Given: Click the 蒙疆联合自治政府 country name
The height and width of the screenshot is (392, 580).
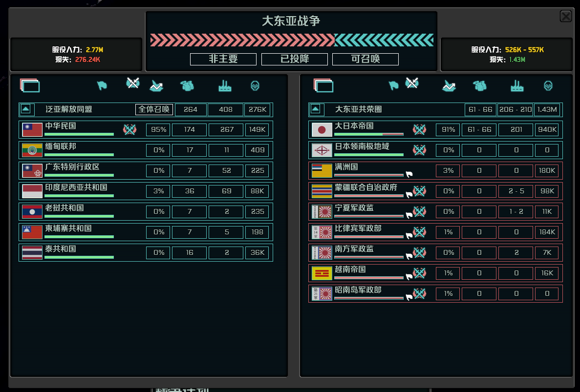Looking at the screenshot, I should click(x=366, y=187).
